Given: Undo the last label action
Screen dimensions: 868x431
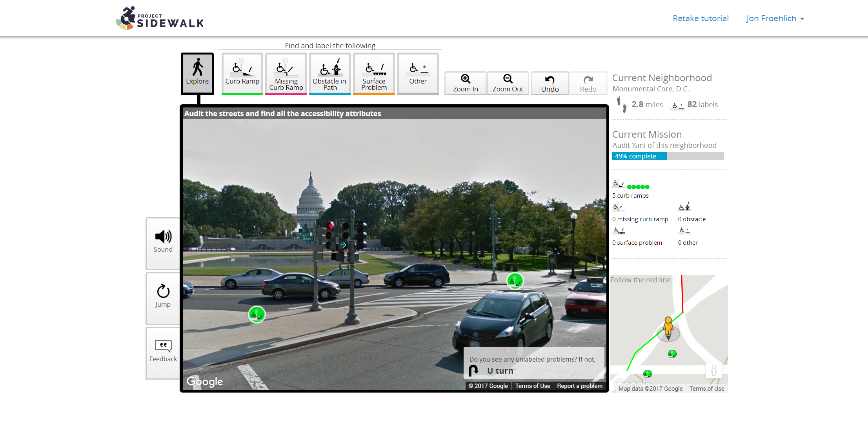Looking at the screenshot, I should coord(550,83).
